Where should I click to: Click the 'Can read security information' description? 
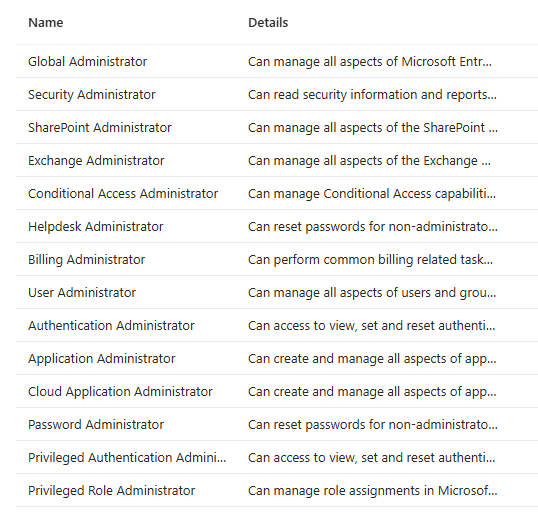372,95
